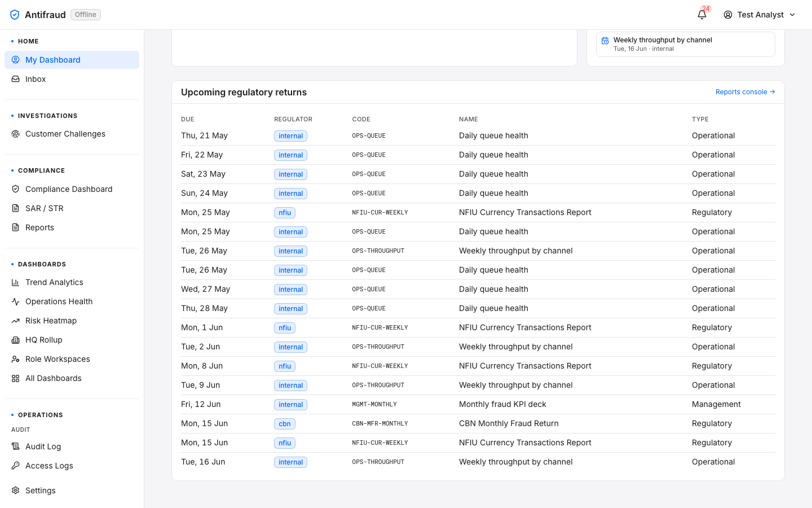Click internal badge in Tue, 9 Jun row
812x508 pixels.
point(290,386)
